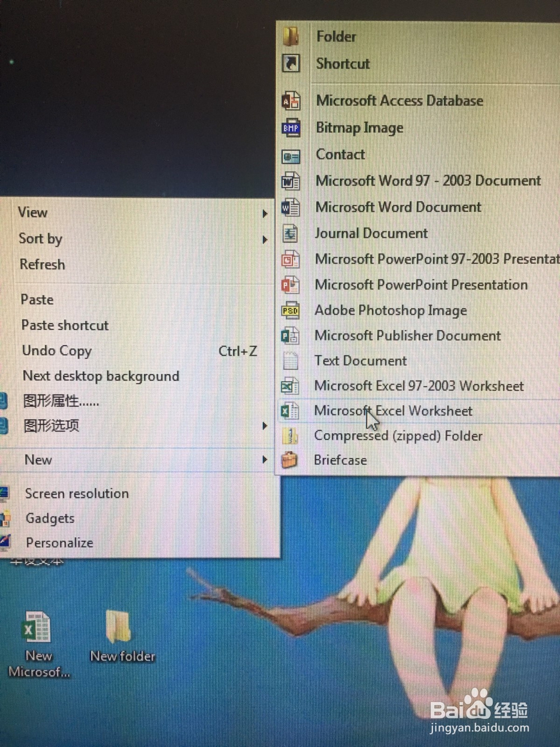Open Screen resolution settings entry
This screenshot has width=560, height=747.
point(77,494)
